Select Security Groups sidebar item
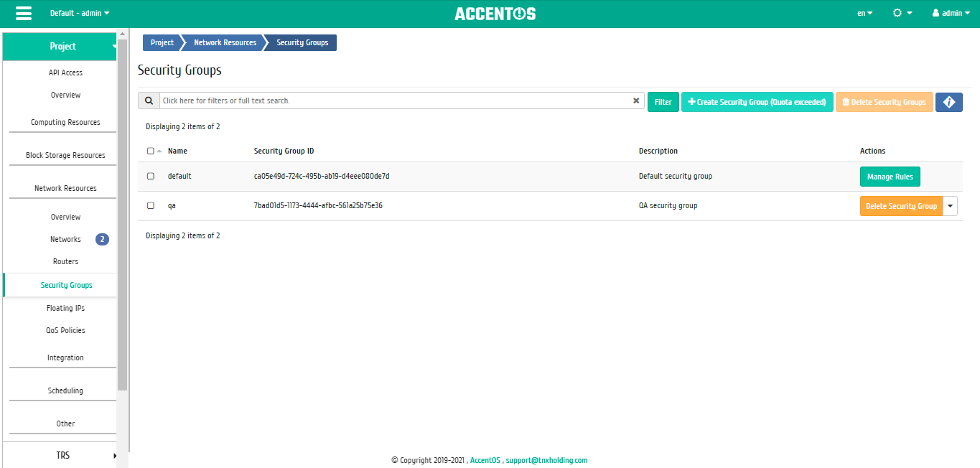This screenshot has width=980, height=468. click(x=66, y=285)
